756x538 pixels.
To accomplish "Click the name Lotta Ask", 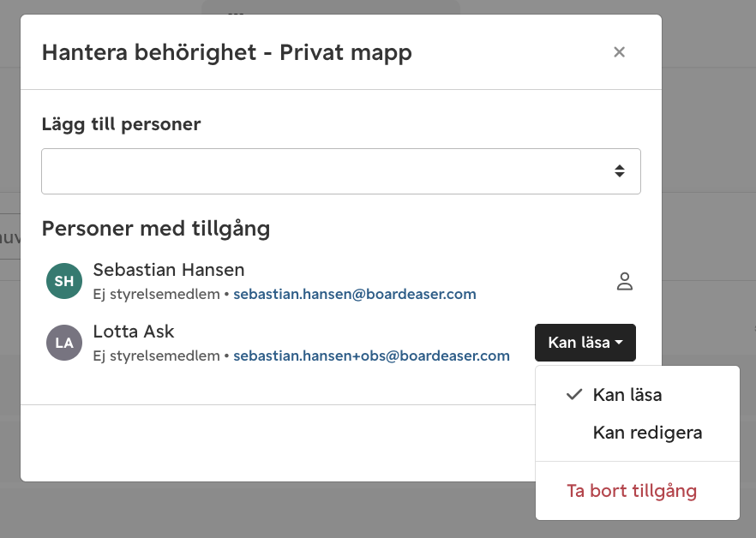I will [x=134, y=332].
